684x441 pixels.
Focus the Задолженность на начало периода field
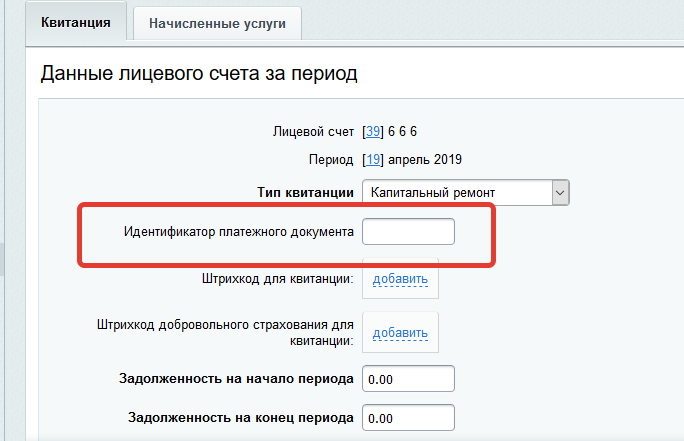[408, 379]
